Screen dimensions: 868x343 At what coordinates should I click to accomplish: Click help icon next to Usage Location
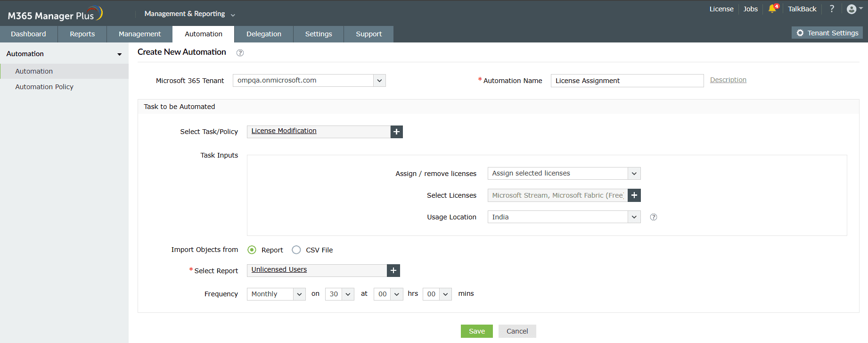coord(654,217)
